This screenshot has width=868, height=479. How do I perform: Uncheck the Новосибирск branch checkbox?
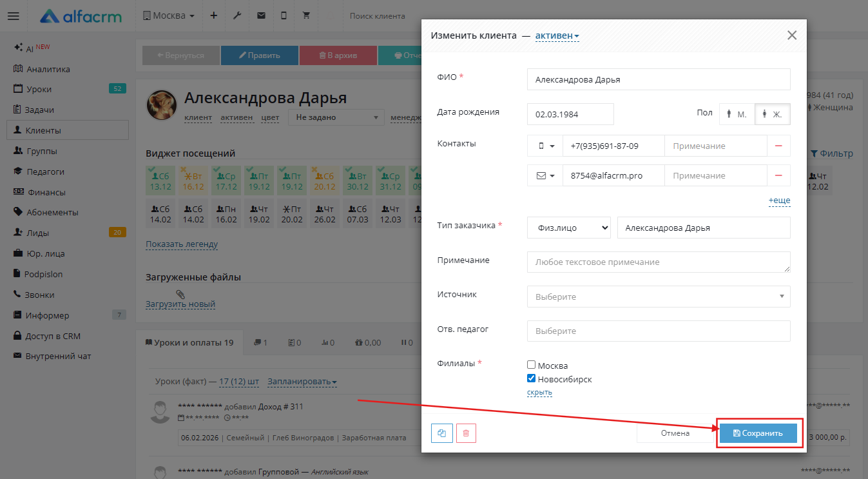(532, 379)
